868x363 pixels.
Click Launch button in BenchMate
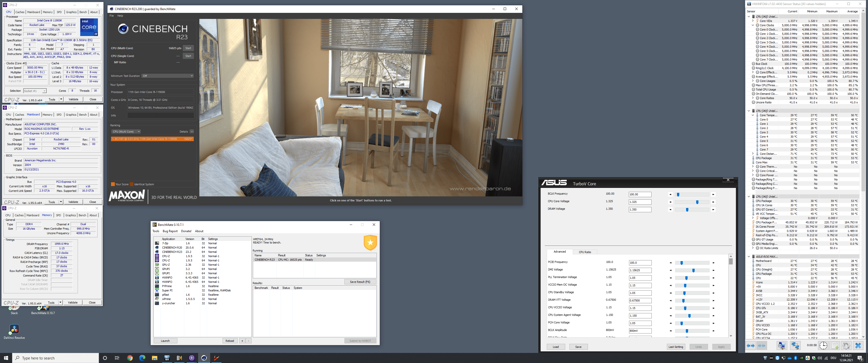[165, 341]
